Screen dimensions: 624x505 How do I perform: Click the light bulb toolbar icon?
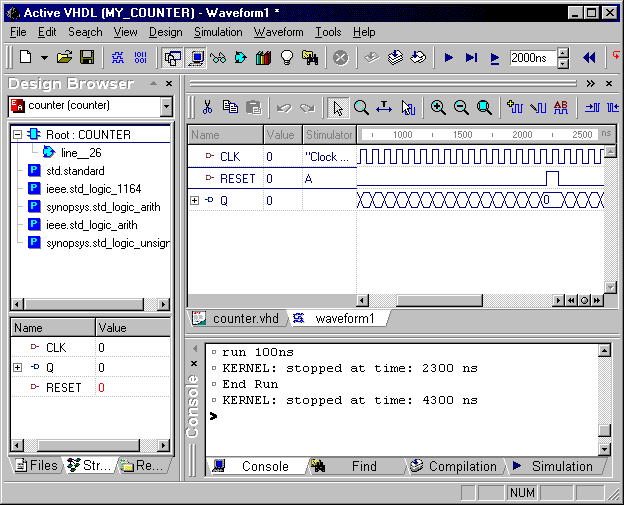click(287, 58)
